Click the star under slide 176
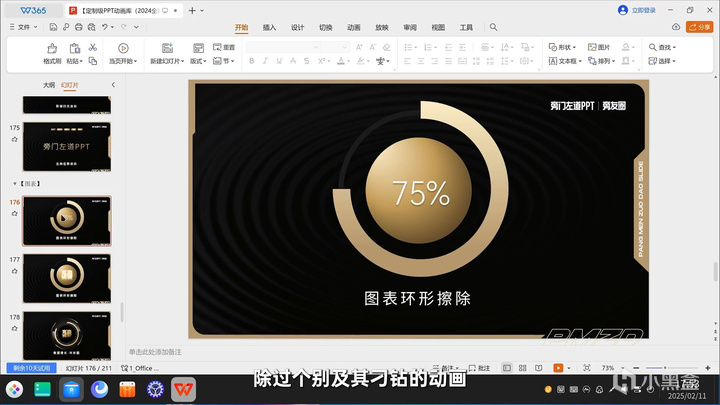The height and width of the screenshot is (405, 720). tap(15, 214)
